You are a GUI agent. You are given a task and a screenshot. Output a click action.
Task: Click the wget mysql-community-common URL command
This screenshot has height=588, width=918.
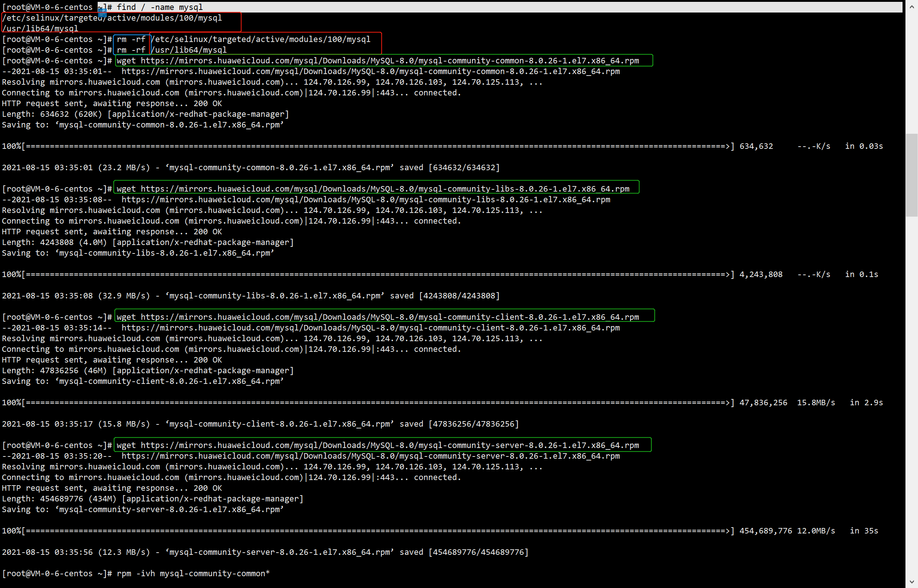tap(377, 61)
